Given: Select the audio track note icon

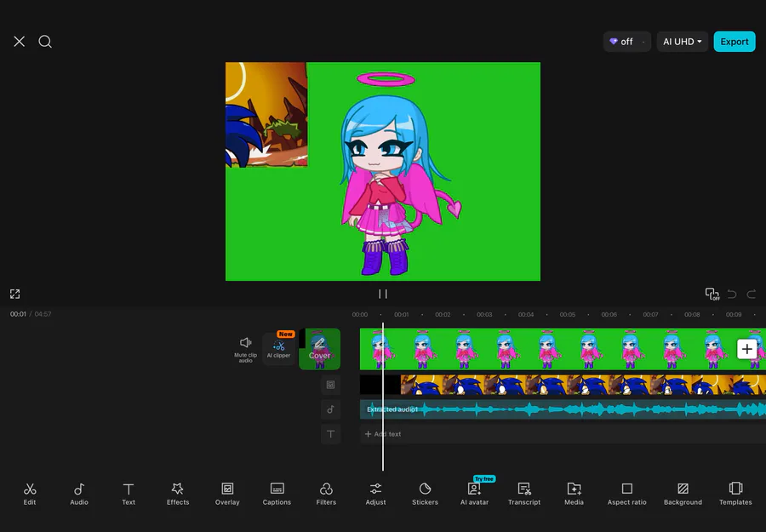Looking at the screenshot, I should pyautogui.click(x=331, y=409).
